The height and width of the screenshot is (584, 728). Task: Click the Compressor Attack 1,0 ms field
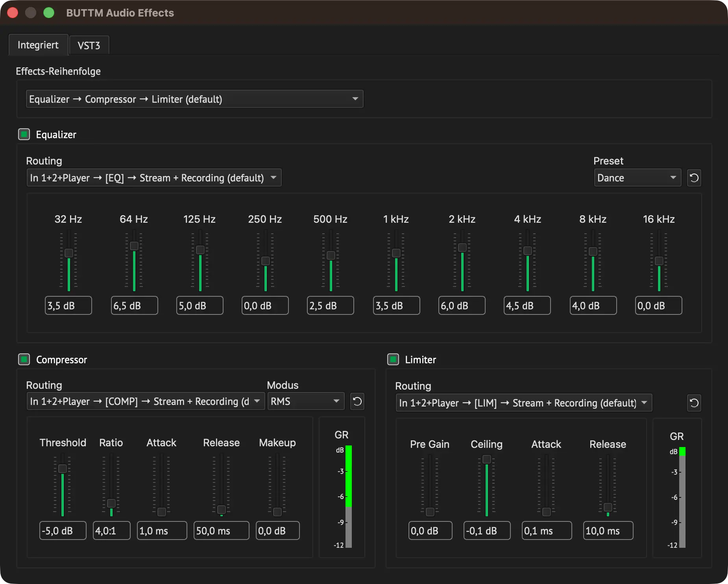pos(162,530)
